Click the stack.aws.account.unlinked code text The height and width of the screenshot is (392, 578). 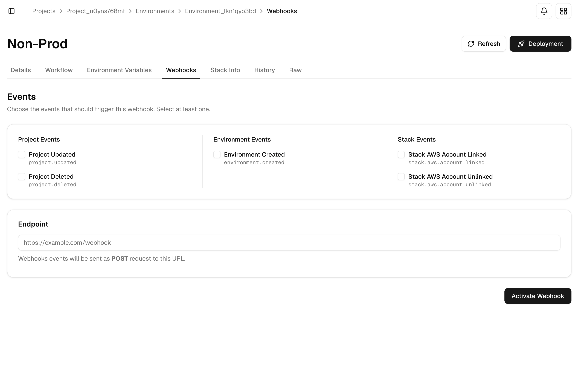click(450, 185)
